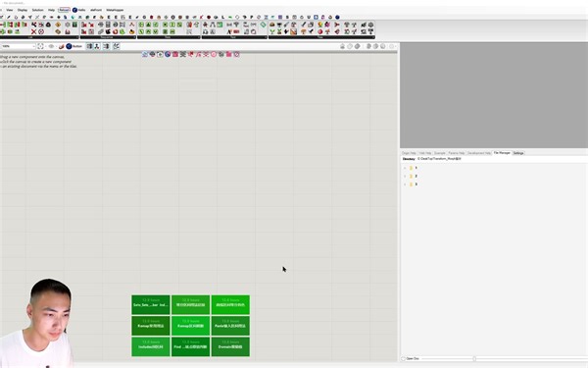Open the Named Views eye dropdown
588x368 pixels.
click(52, 46)
